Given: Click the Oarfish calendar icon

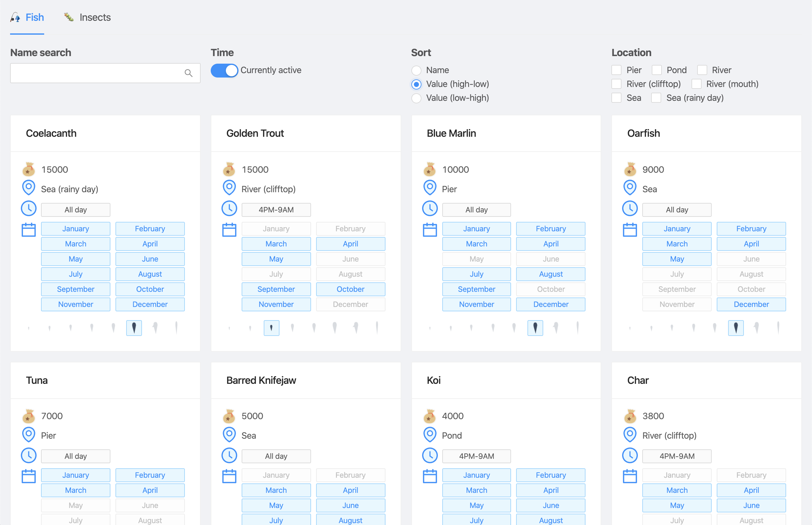Looking at the screenshot, I should [630, 230].
